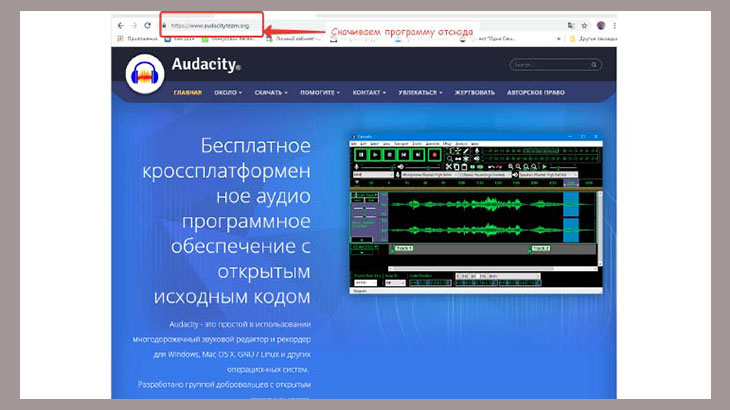The height and width of the screenshot is (410, 730).
Task: Click the Audacity headphones logo
Action: tap(145, 74)
